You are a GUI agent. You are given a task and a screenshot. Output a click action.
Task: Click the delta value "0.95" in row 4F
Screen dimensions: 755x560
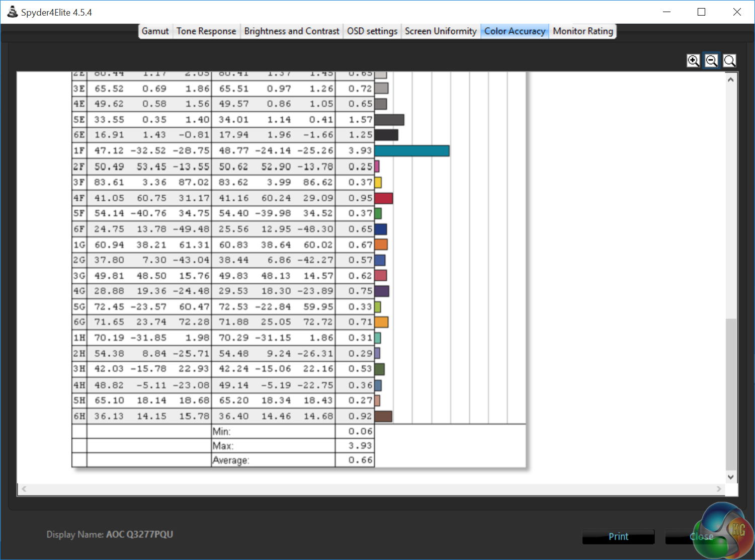(x=360, y=198)
